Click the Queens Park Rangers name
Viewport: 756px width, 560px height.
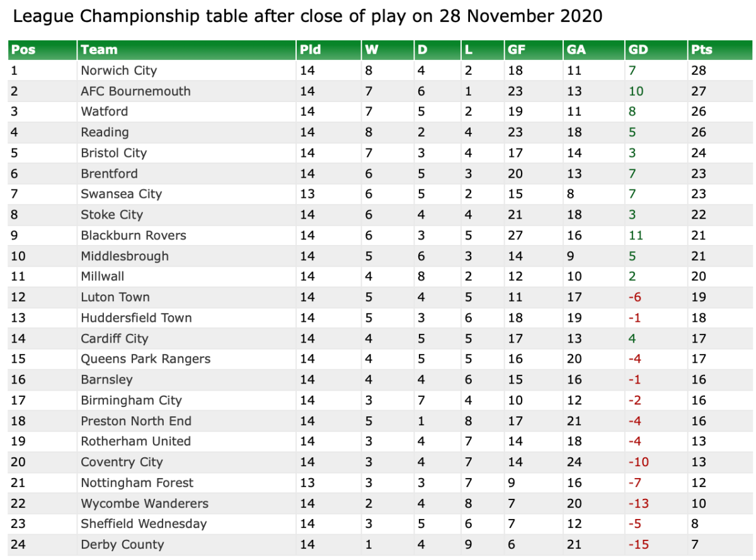(x=146, y=359)
